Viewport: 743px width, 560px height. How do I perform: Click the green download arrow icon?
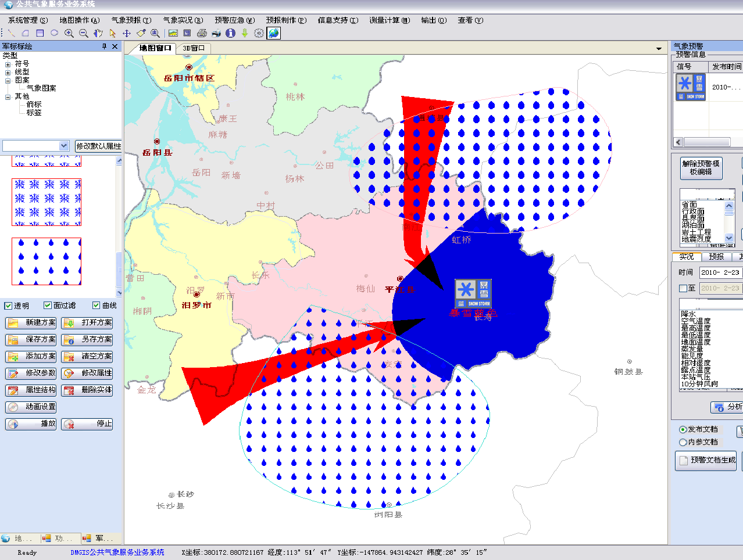click(245, 33)
